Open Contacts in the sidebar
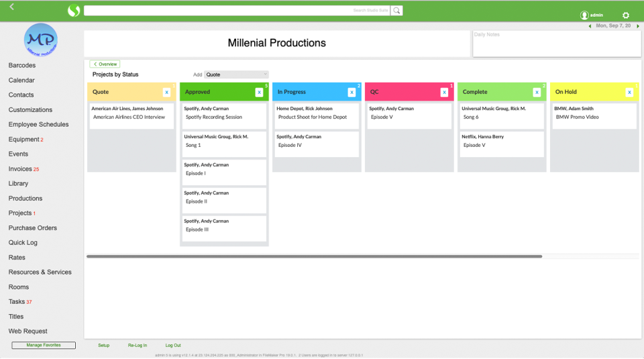This screenshot has height=359, width=644. pos(21,95)
